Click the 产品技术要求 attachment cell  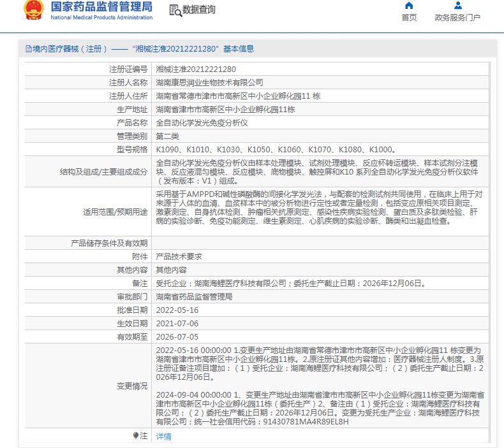tap(179, 256)
